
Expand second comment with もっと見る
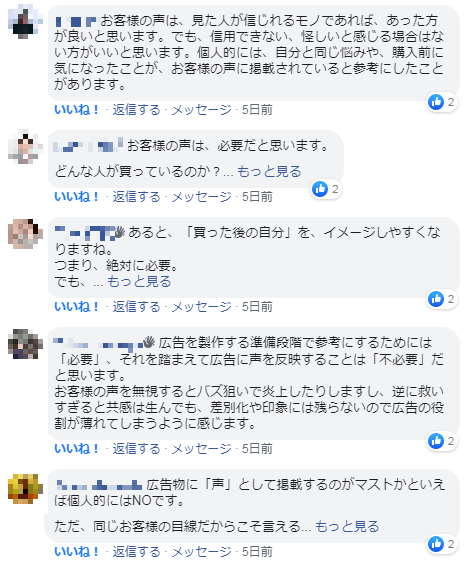point(269,171)
